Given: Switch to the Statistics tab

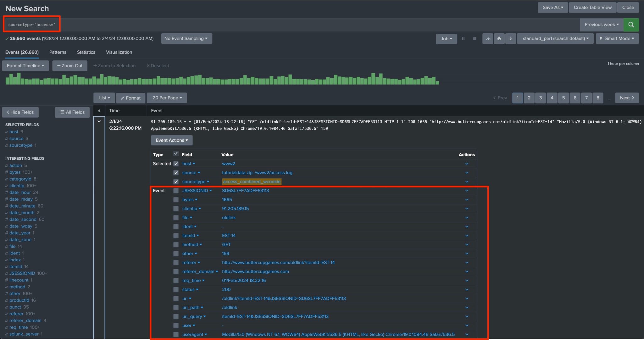Looking at the screenshot, I should (86, 52).
